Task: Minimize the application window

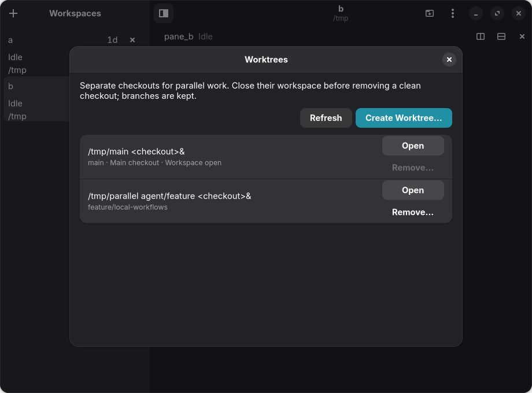Action: pos(476,13)
